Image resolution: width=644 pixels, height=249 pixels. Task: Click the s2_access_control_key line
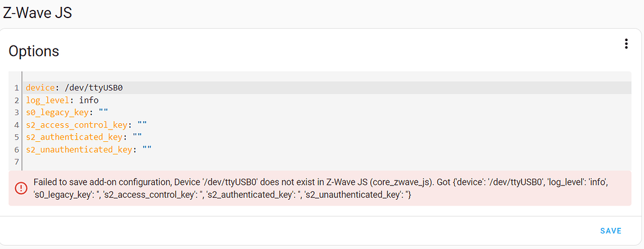pyautogui.click(x=328, y=125)
